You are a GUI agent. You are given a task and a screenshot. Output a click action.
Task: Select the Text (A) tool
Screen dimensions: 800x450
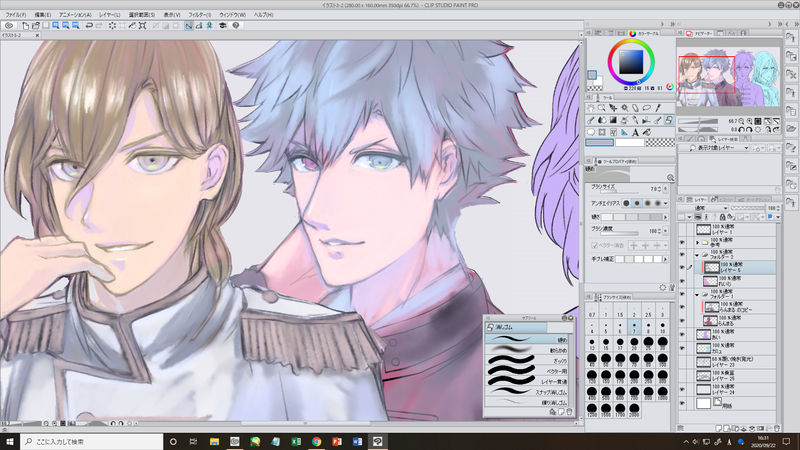click(635, 133)
